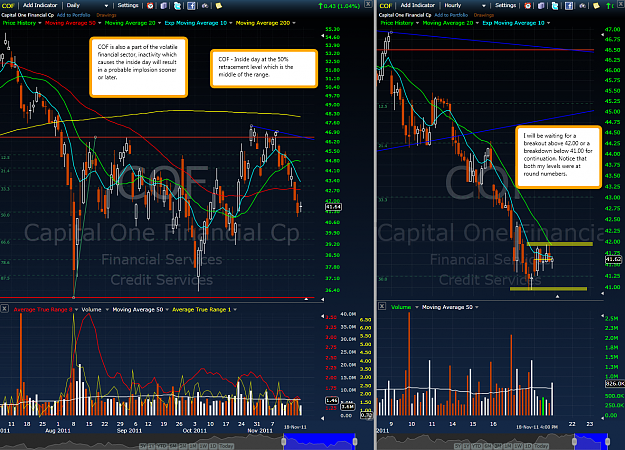Viewport: 625px width, 450px height.
Task: Click Add Indicator in Hourly chart
Action: [x=417, y=6]
